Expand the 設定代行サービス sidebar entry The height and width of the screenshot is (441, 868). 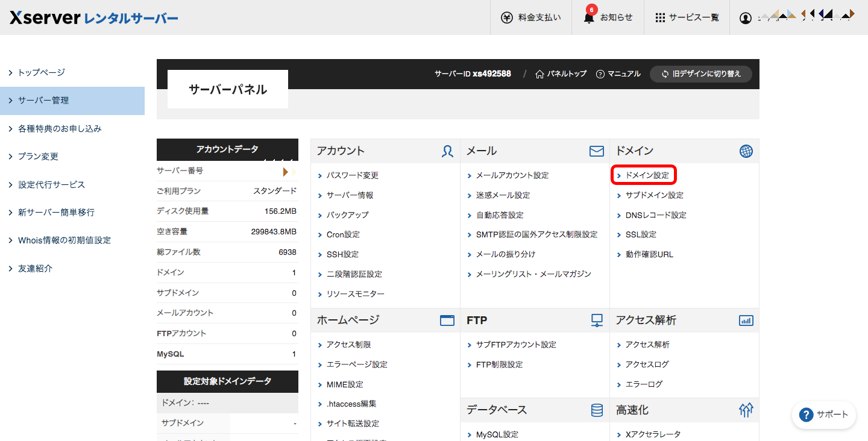[51, 185]
